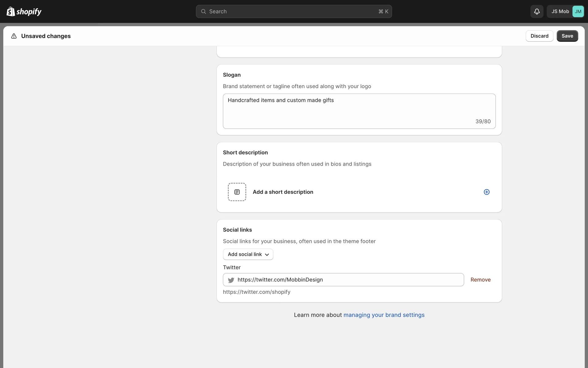Expand the JS Mob account menu
The image size is (588, 368).
click(560, 11)
